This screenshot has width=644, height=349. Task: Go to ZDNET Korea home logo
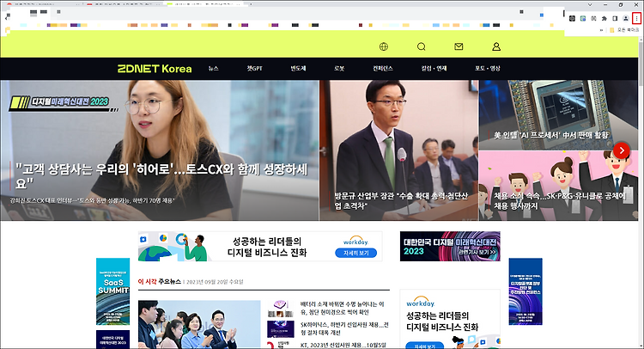pyautogui.click(x=155, y=69)
